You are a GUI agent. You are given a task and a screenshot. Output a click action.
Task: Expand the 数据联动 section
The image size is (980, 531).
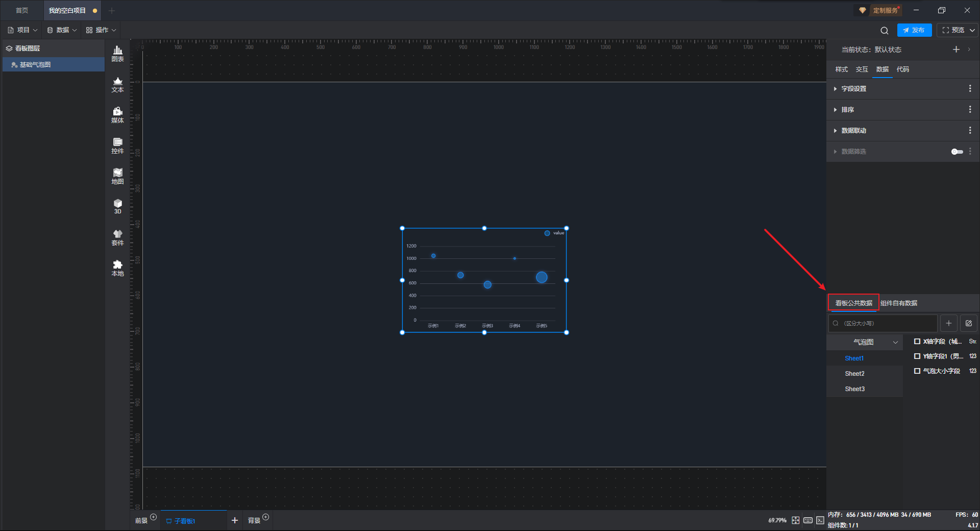point(835,131)
